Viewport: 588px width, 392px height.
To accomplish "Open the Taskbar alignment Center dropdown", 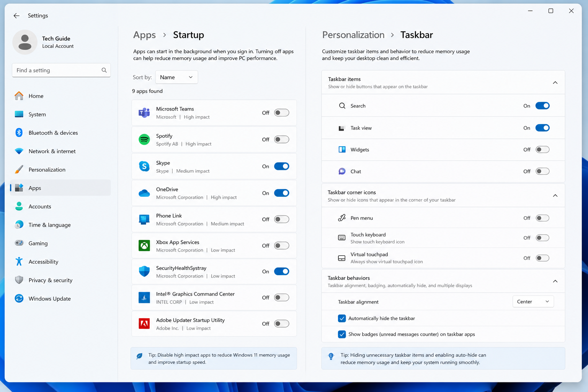I will (533, 302).
